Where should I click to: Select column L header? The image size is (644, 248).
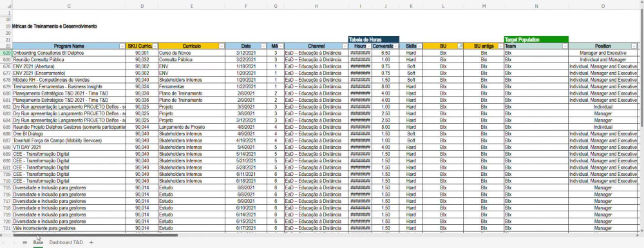click(x=443, y=6)
